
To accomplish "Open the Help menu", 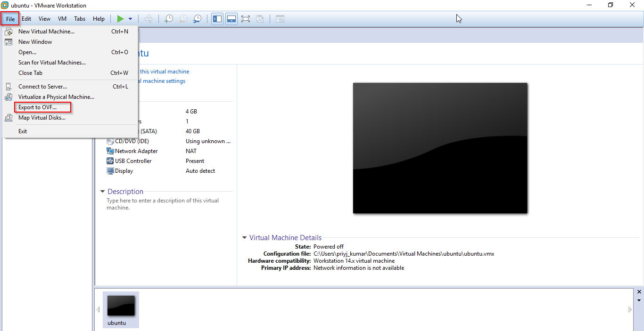I will click(99, 19).
